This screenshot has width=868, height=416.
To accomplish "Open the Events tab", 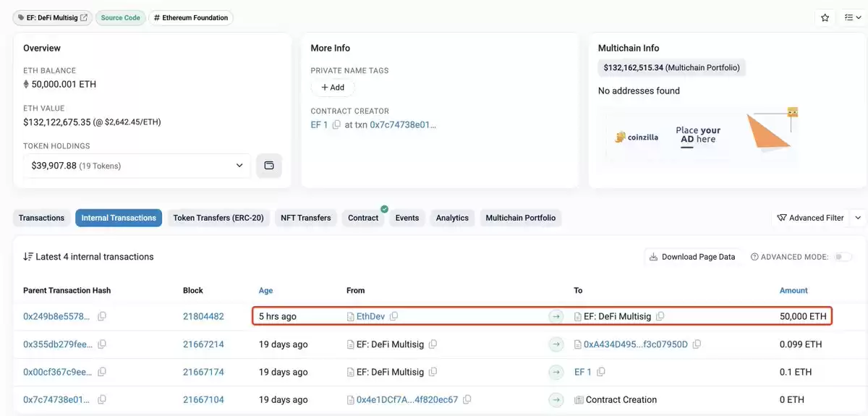I will [407, 218].
